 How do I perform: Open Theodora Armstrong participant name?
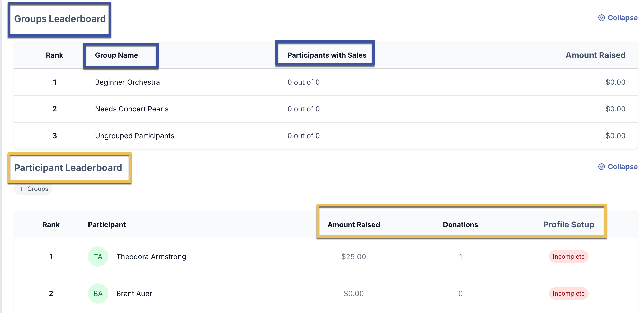tap(151, 257)
